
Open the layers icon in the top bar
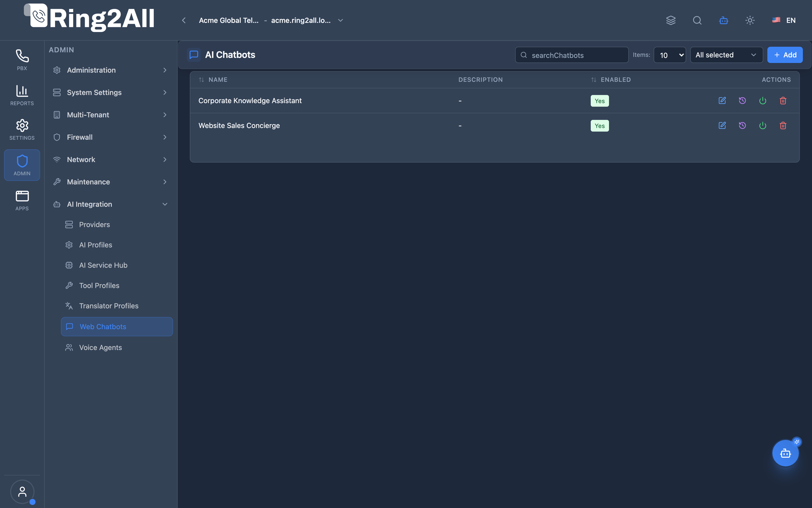(671, 20)
